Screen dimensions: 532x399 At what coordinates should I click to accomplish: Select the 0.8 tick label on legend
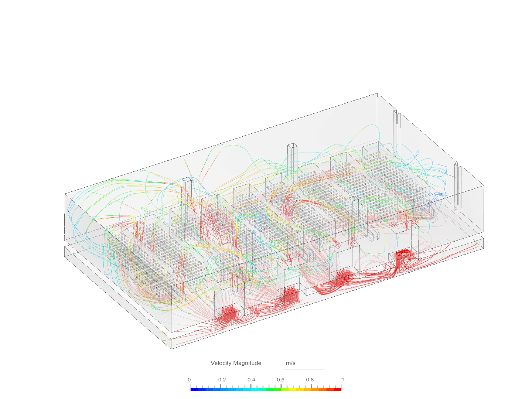pos(310,380)
